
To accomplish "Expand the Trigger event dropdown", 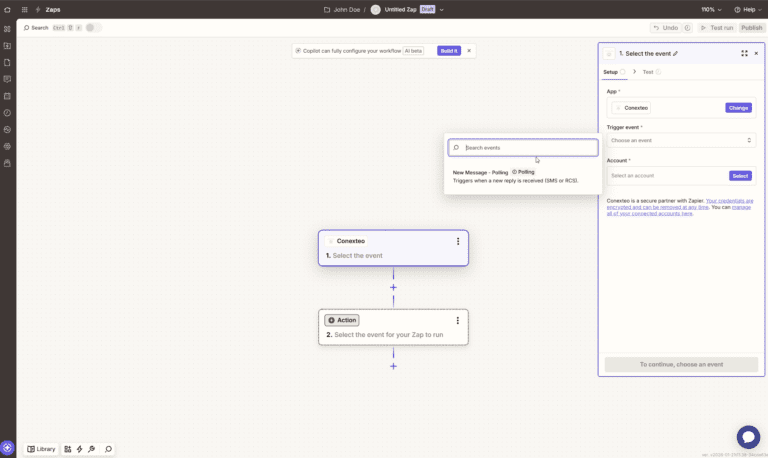I will pyautogui.click(x=681, y=140).
